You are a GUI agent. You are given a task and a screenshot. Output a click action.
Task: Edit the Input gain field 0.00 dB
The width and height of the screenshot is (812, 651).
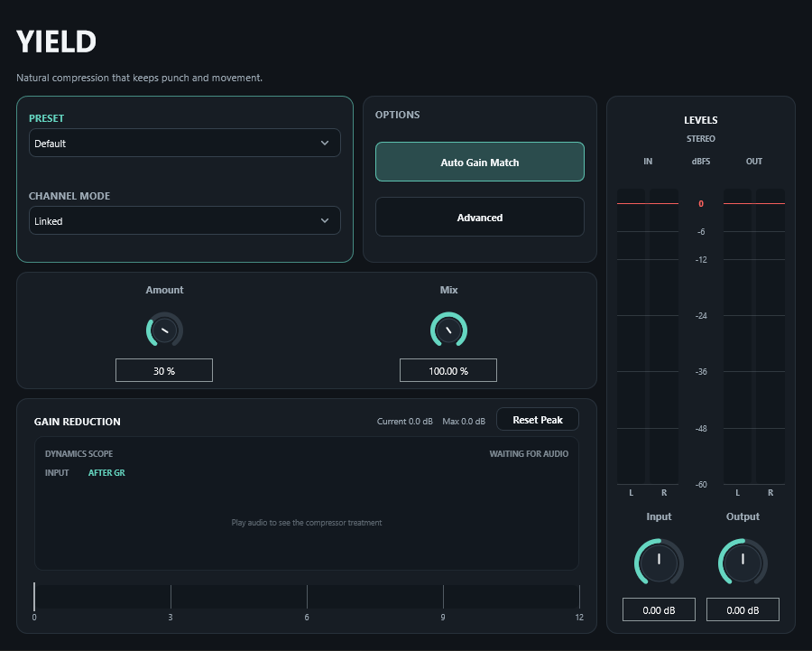click(659, 610)
